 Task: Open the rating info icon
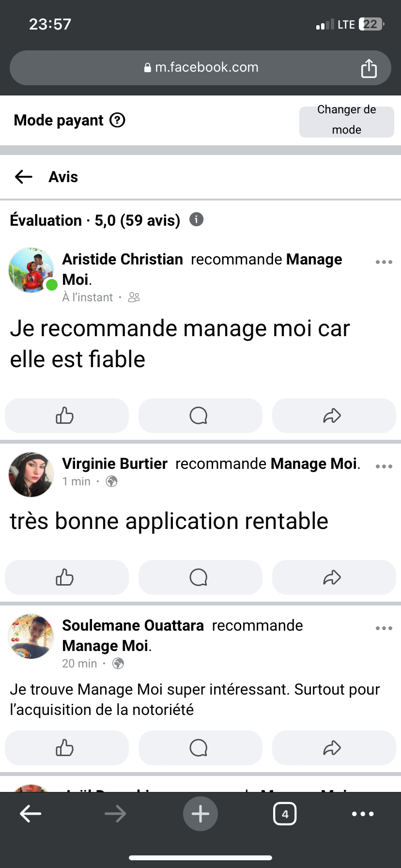(196, 219)
